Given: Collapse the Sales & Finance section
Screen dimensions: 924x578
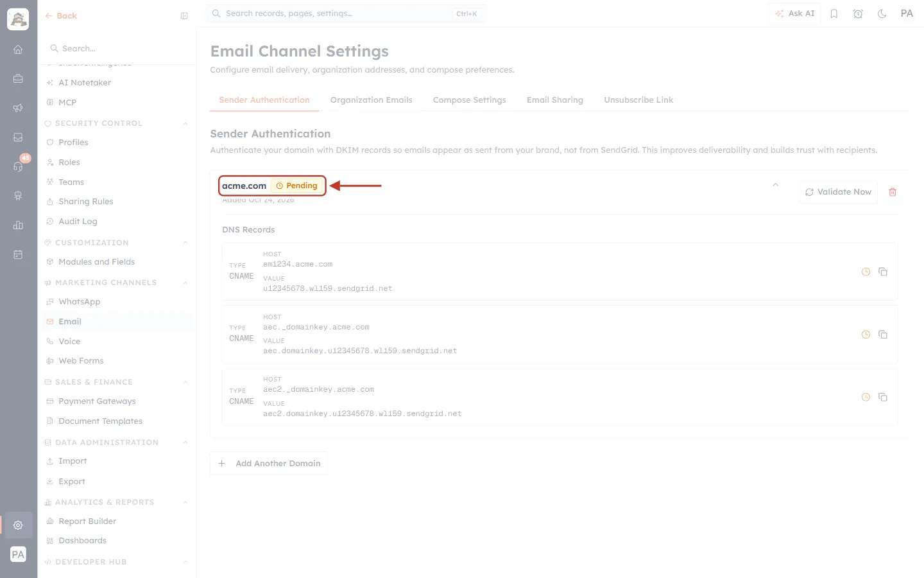Looking at the screenshot, I should [185, 382].
